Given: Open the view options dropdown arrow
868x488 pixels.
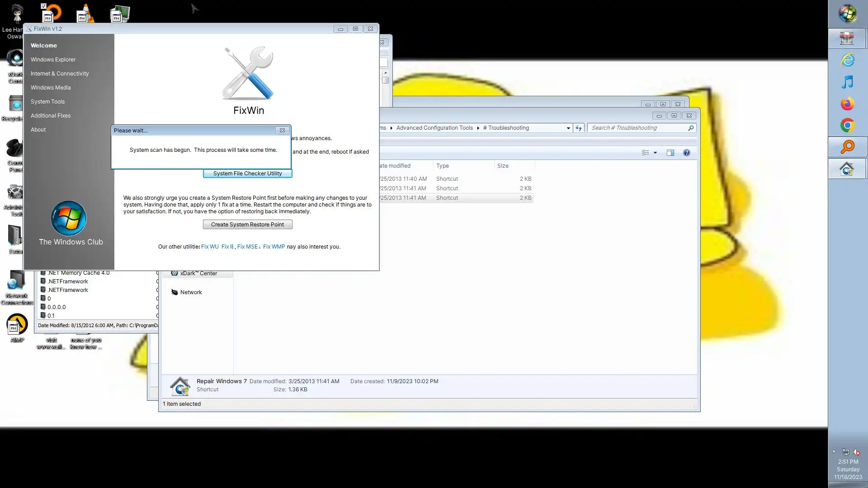Looking at the screenshot, I should [655, 153].
